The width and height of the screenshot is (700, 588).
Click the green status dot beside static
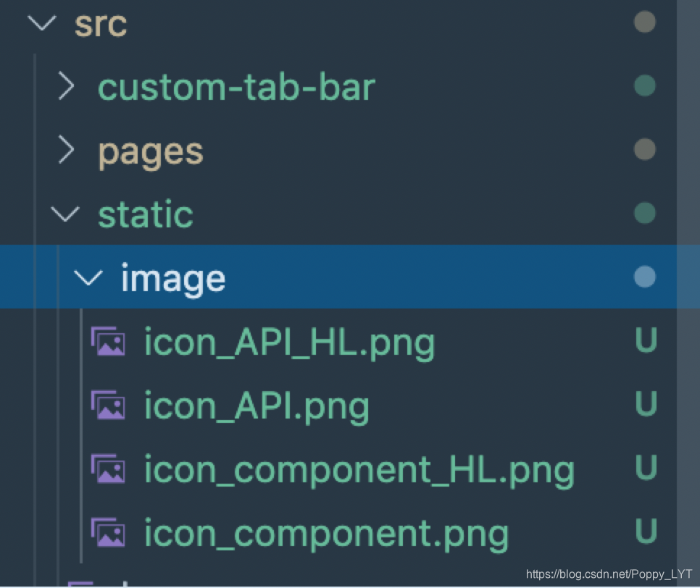[645, 213]
